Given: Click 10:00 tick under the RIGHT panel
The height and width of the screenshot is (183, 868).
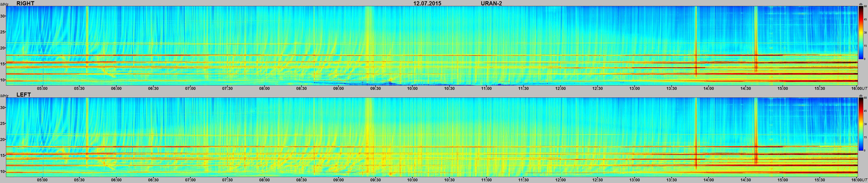Looking at the screenshot, I should pyautogui.click(x=413, y=88).
